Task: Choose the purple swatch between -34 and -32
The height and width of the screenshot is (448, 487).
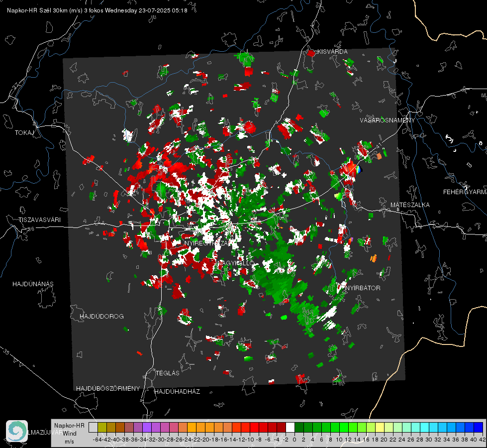Action: [147, 428]
